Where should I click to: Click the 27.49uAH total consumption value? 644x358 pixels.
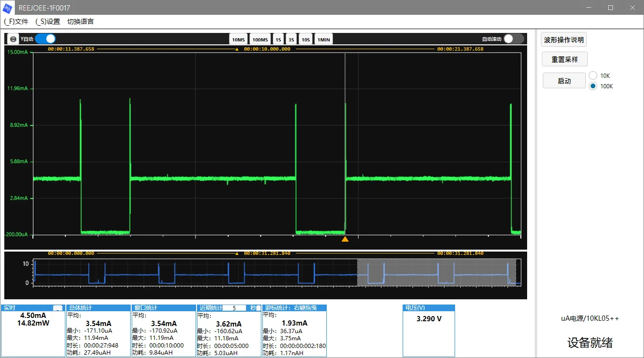point(97,352)
